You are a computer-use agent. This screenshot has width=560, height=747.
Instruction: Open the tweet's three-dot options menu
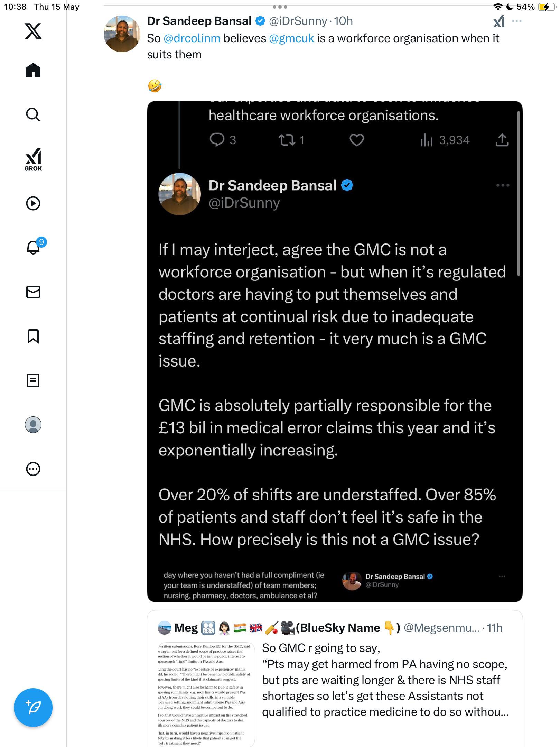(517, 21)
